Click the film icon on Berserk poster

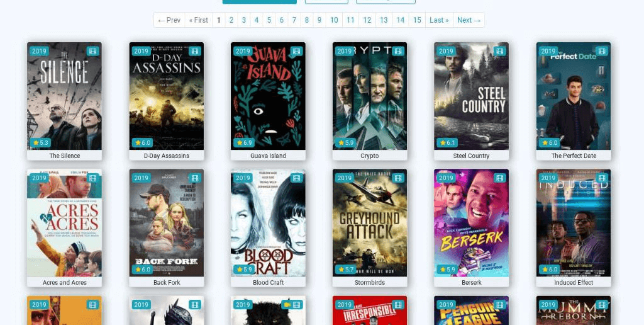[500, 178]
